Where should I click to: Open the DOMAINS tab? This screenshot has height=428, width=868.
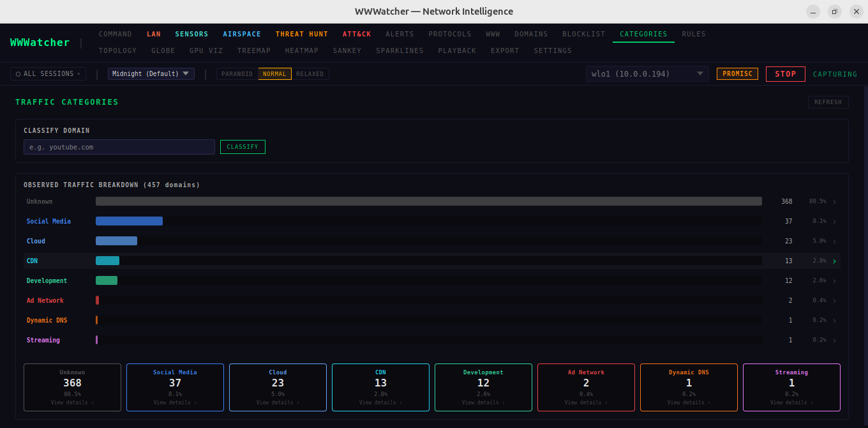coord(531,34)
